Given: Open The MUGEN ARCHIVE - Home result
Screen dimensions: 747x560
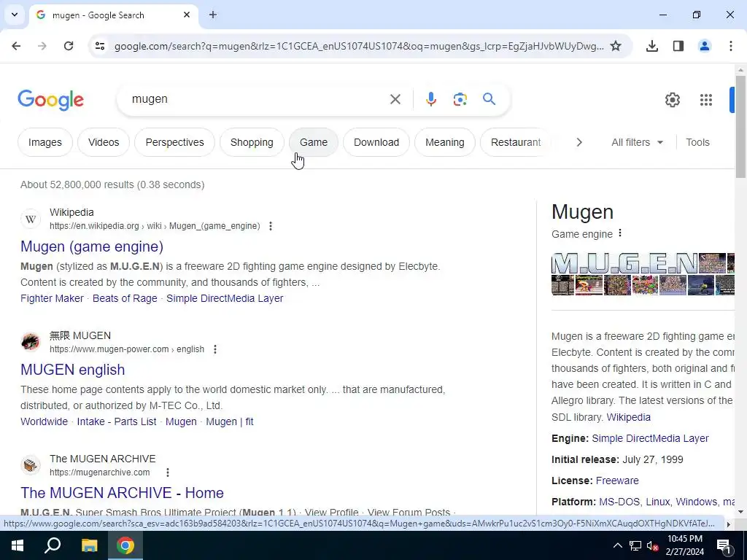Looking at the screenshot, I should tap(122, 492).
